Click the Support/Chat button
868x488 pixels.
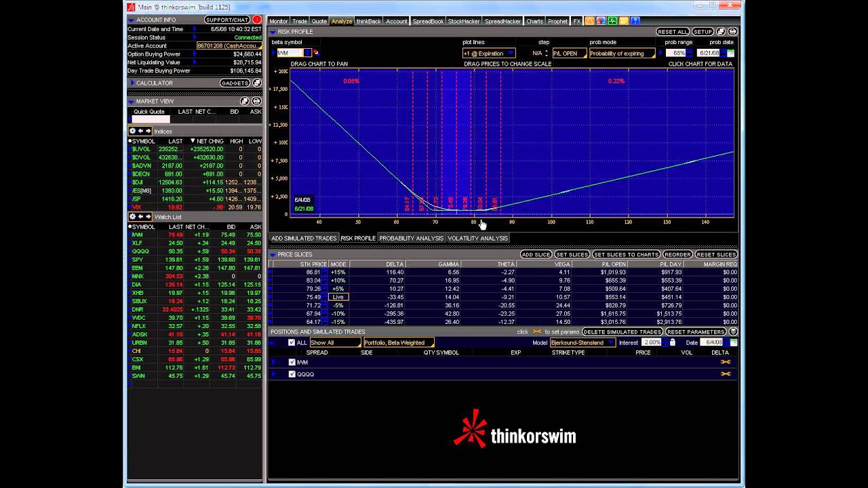coord(227,20)
